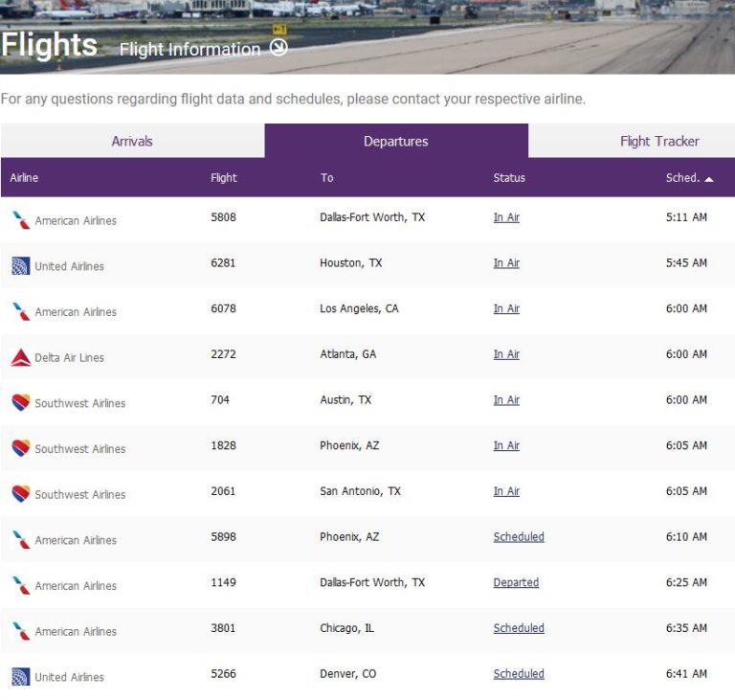Click Delta logo for flight 2272
735x700 pixels.
[21, 357]
